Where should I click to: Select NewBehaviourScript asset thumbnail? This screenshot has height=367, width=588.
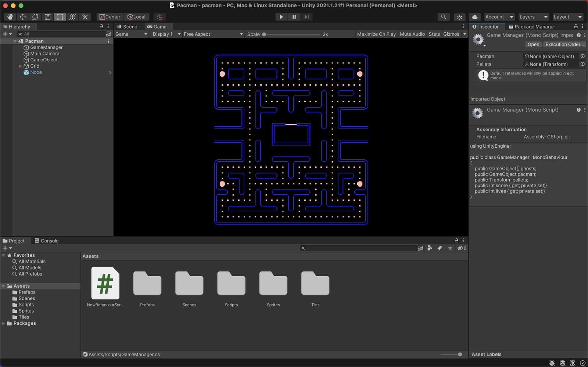coord(105,283)
